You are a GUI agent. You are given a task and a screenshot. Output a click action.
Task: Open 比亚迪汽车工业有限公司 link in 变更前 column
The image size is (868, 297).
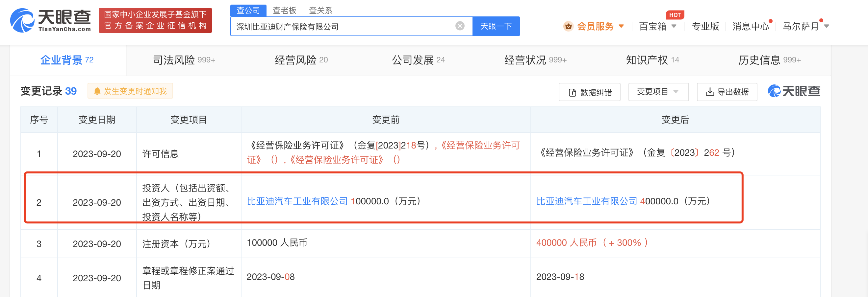tap(297, 201)
